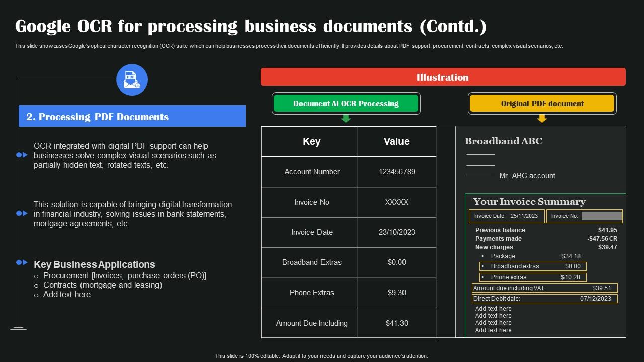The width and height of the screenshot is (644, 362).
Task: Click the bullet dot beside Broadband extras charge
Action: (484, 266)
